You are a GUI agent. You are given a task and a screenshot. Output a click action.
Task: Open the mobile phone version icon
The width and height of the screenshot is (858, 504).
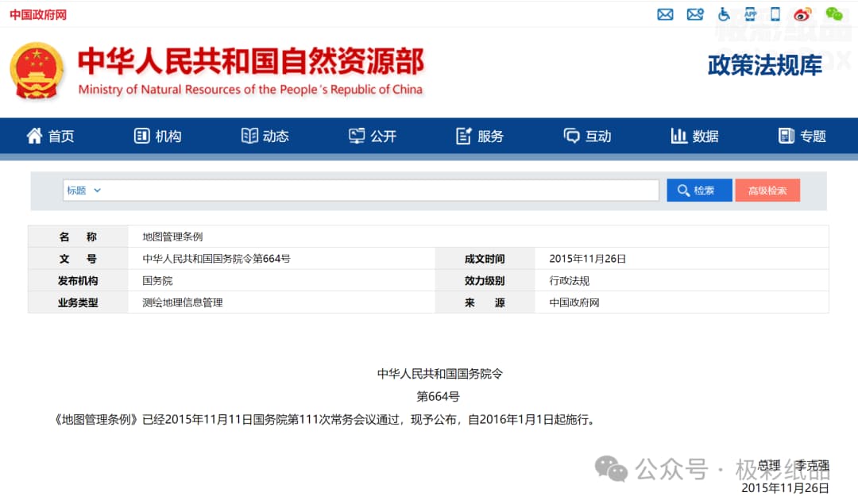[x=775, y=15]
